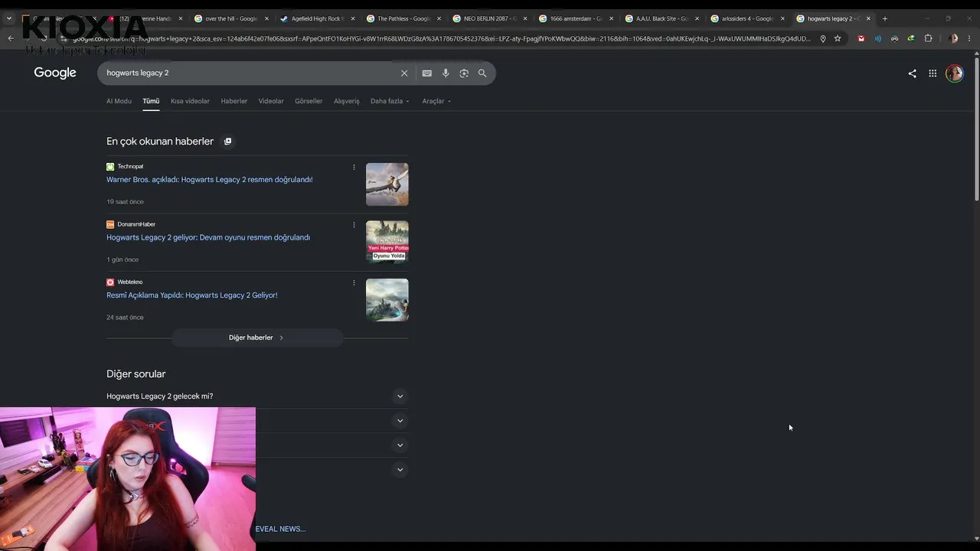Open the tab search dropdown arrow
The width and height of the screenshot is (980, 551).
(x=9, y=18)
